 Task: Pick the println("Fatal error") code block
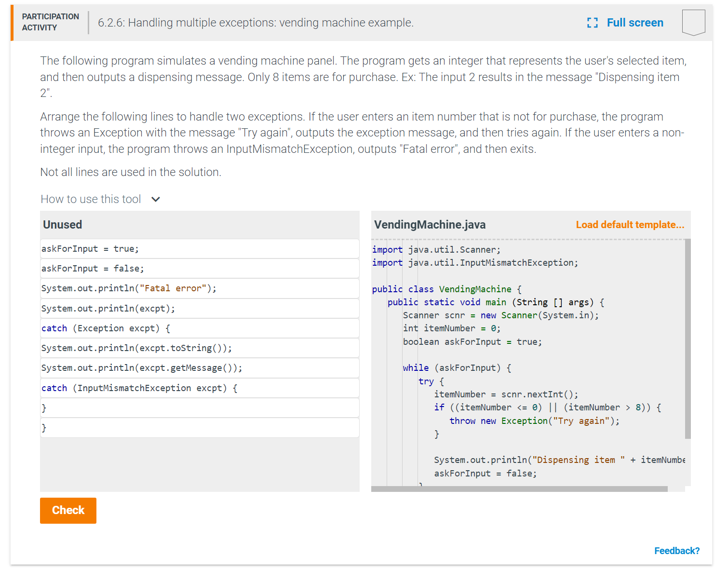(x=200, y=288)
